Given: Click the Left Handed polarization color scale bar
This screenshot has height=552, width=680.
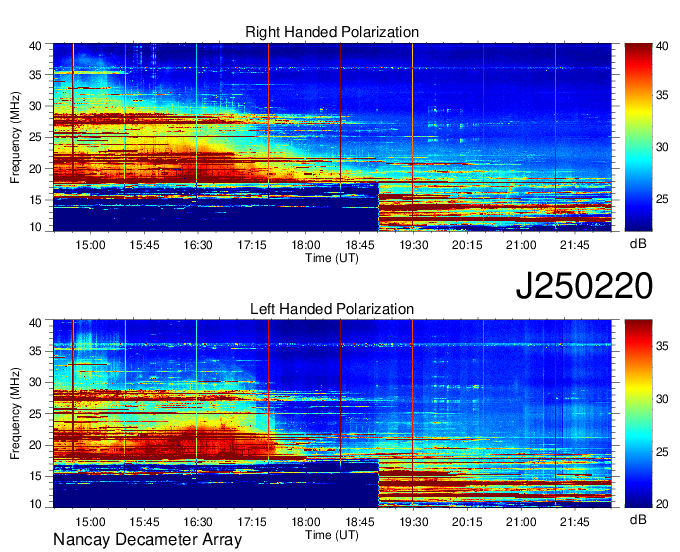Looking at the screenshot, I should click(638, 413).
